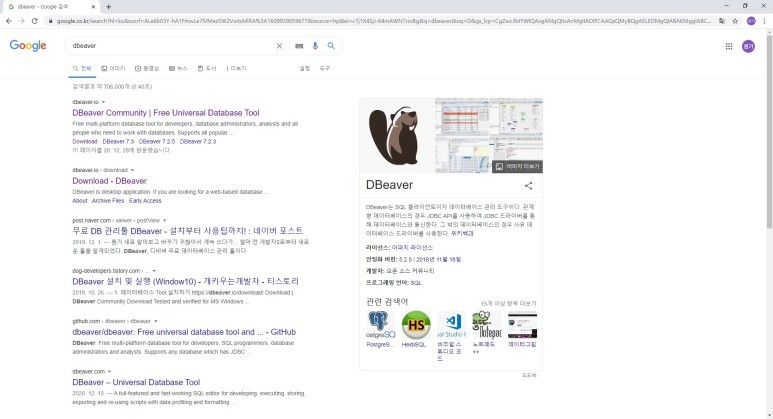The image size is (773, 419).
Task: Switch to the Images search tab
Action: click(113, 69)
